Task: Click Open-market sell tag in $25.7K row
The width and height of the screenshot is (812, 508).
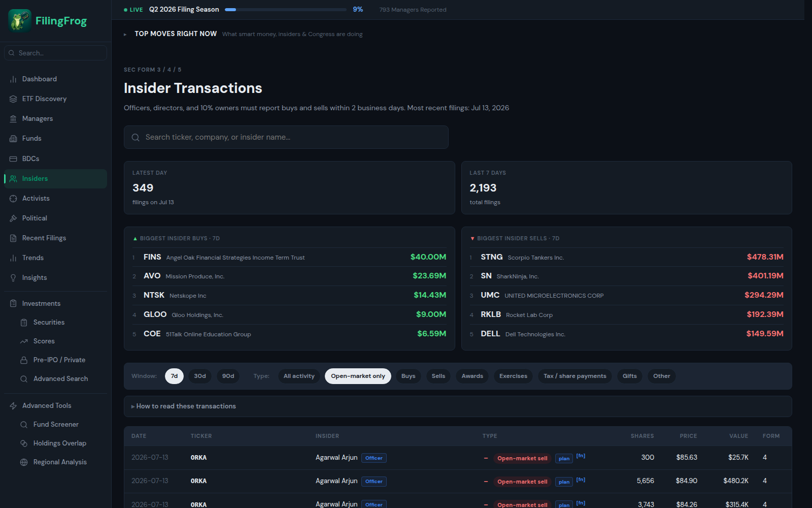Action: (x=522, y=458)
